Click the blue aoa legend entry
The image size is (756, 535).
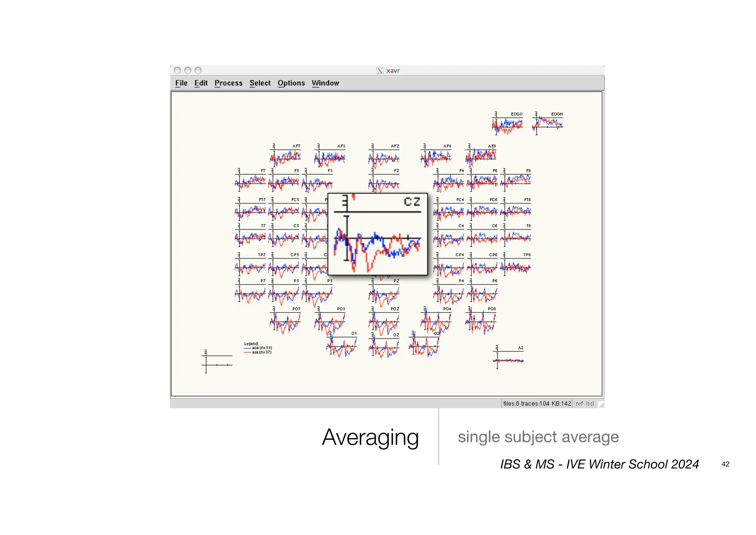pos(258,348)
